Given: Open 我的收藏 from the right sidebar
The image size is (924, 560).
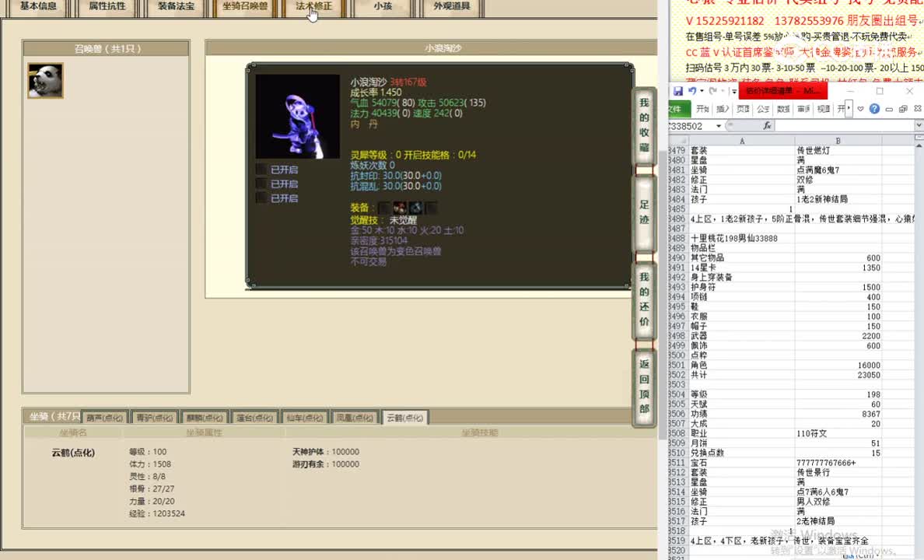Looking at the screenshot, I should (x=643, y=124).
